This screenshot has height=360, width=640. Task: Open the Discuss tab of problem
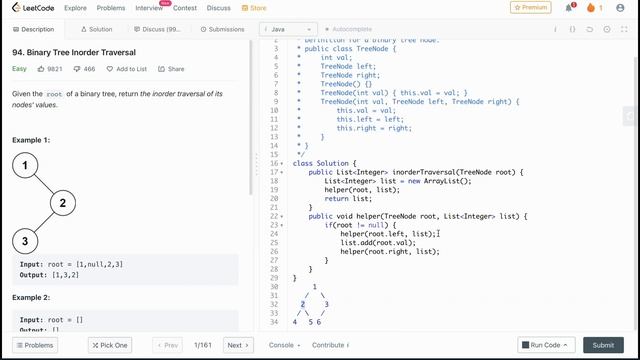pos(157,29)
